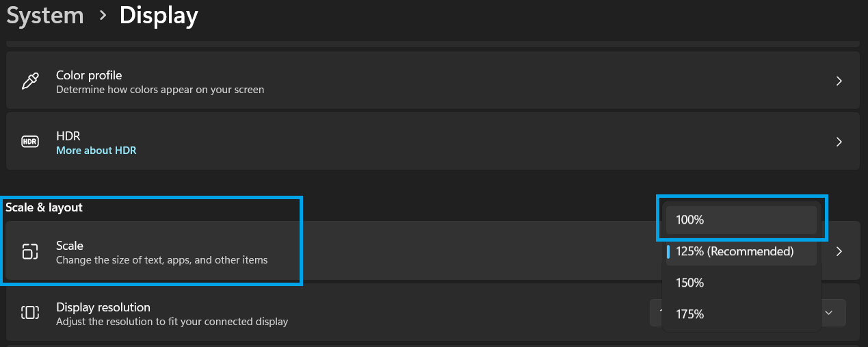Click the Display resolution icon
868x347 pixels.
coord(30,313)
